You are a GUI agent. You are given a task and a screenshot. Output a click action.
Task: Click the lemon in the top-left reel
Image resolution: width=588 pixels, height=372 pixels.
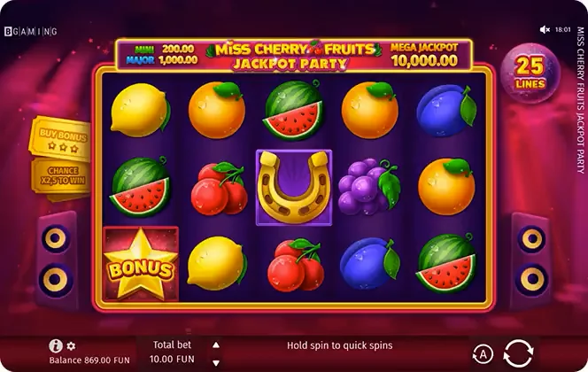(x=140, y=110)
